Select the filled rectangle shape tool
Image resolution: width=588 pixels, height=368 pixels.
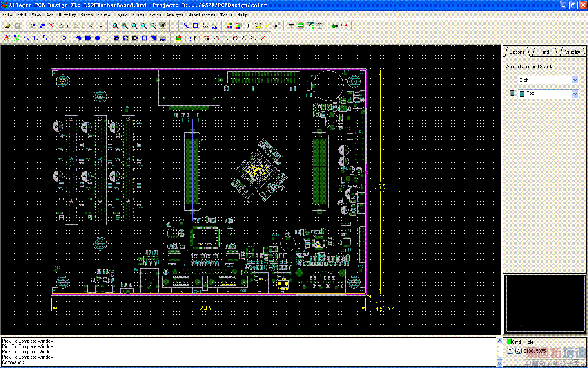click(x=88, y=38)
